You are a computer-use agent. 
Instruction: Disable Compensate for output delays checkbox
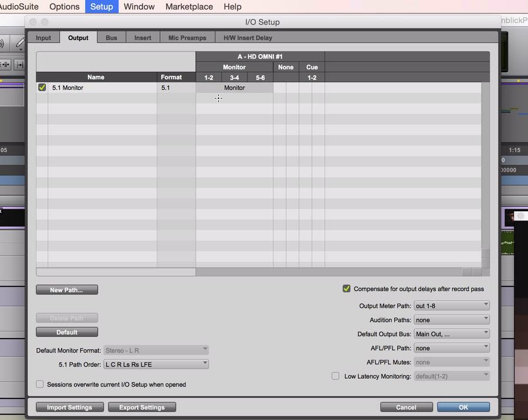point(346,289)
